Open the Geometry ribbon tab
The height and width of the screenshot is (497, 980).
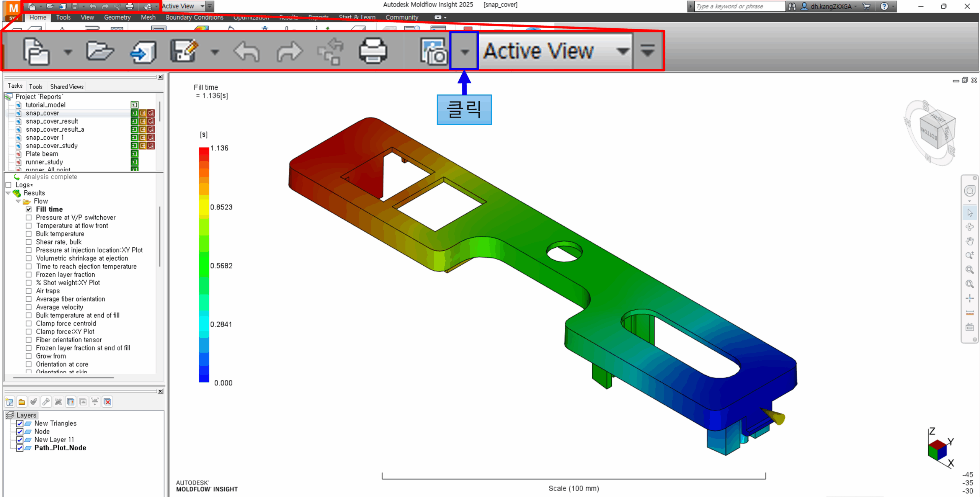pyautogui.click(x=117, y=17)
